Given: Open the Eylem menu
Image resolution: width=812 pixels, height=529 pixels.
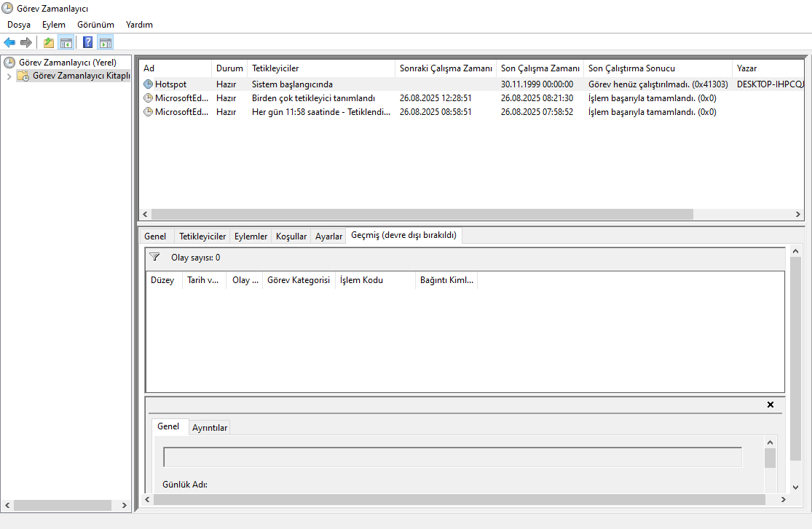Looking at the screenshot, I should coord(54,24).
